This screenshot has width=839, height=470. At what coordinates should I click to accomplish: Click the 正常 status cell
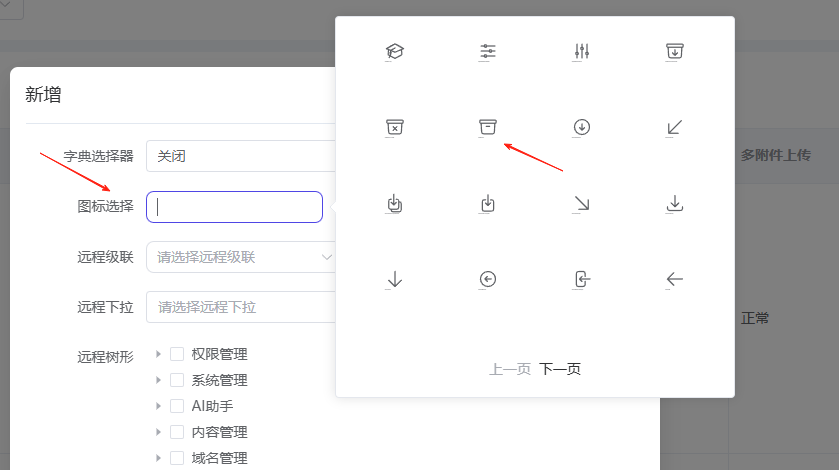coord(755,318)
